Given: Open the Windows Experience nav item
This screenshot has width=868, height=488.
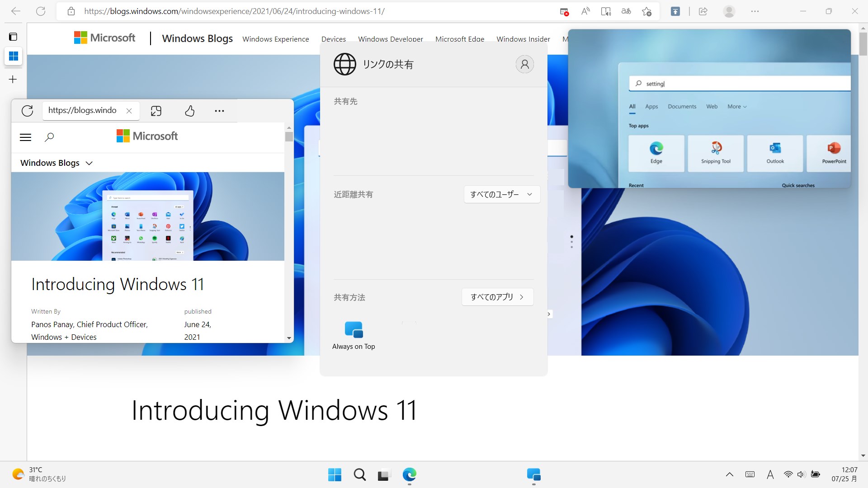Looking at the screenshot, I should [275, 39].
